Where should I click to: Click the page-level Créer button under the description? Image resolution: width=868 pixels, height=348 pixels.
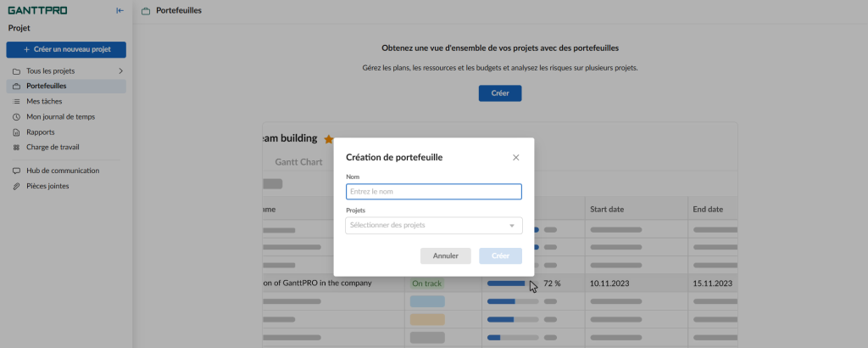[500, 93]
